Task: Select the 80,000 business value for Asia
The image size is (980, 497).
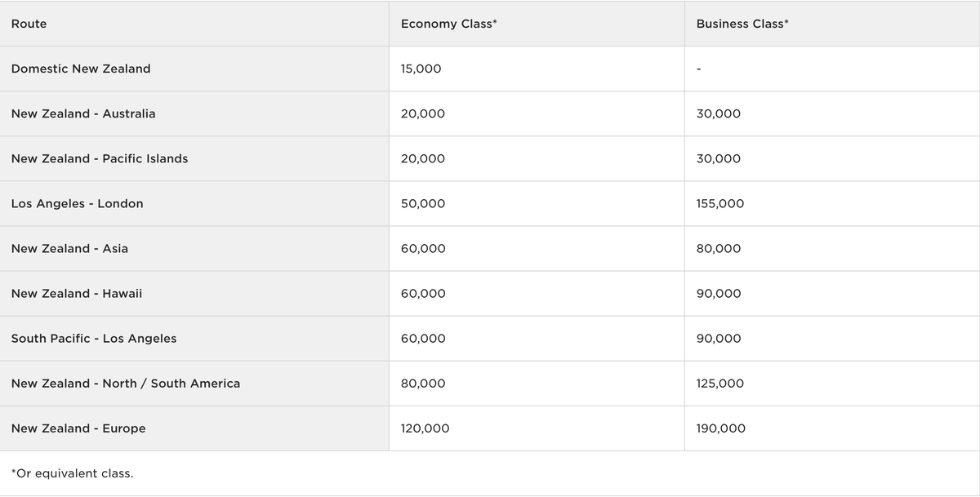Action: point(719,248)
